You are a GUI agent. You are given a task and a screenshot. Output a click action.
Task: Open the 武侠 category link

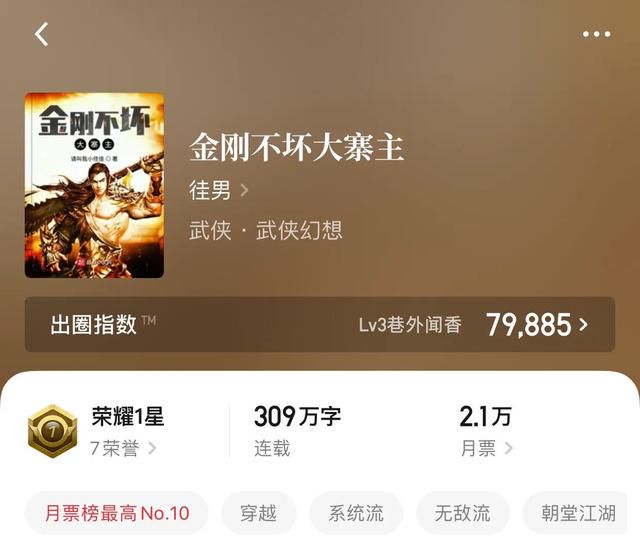pos(210,230)
